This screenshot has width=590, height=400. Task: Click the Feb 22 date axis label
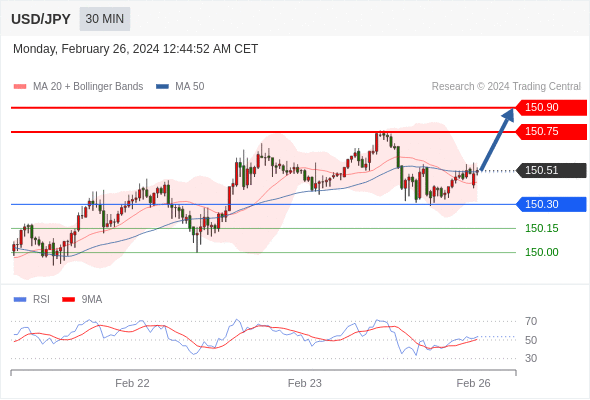[x=132, y=383]
